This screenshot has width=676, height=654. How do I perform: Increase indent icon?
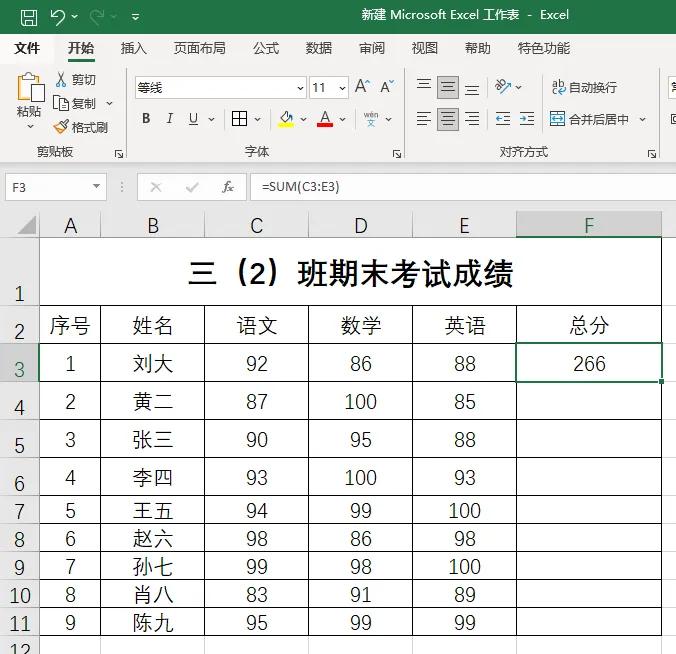coord(527,119)
